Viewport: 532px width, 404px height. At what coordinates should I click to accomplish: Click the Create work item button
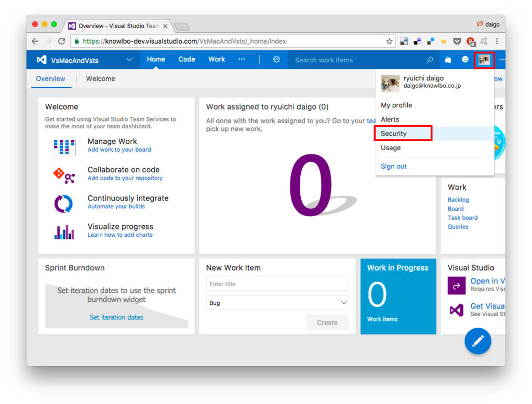327,322
